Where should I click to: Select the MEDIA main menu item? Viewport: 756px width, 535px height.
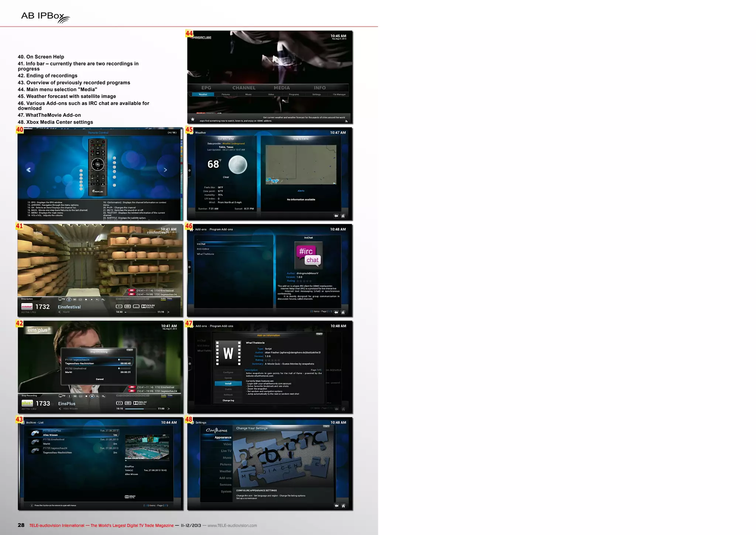[x=282, y=88]
